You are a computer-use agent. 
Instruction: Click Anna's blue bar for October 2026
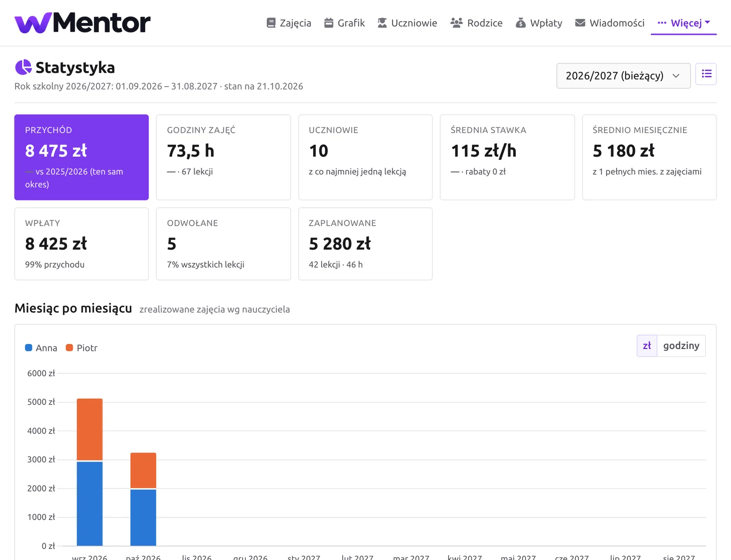coord(143,518)
